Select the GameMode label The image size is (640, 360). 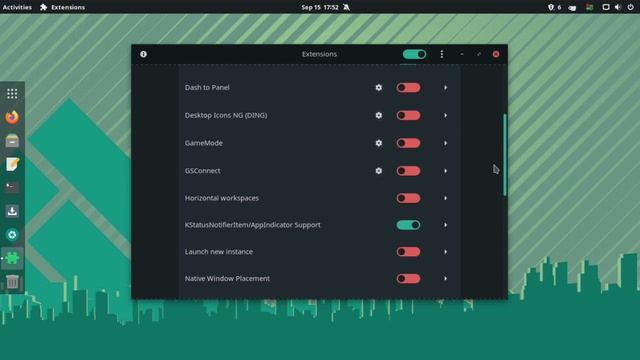coord(204,143)
